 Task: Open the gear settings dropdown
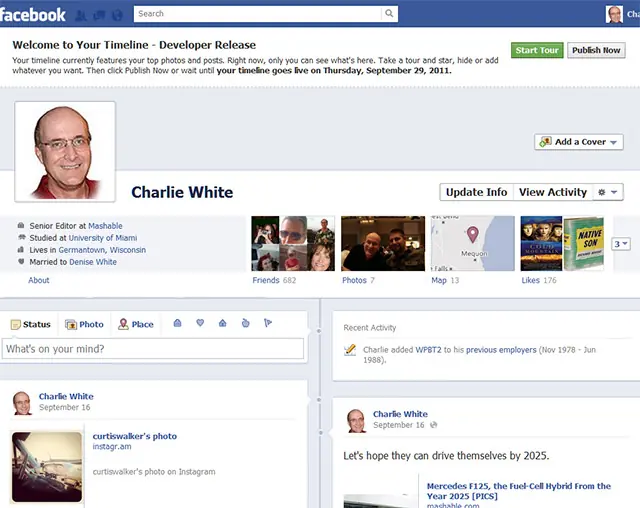(x=607, y=192)
